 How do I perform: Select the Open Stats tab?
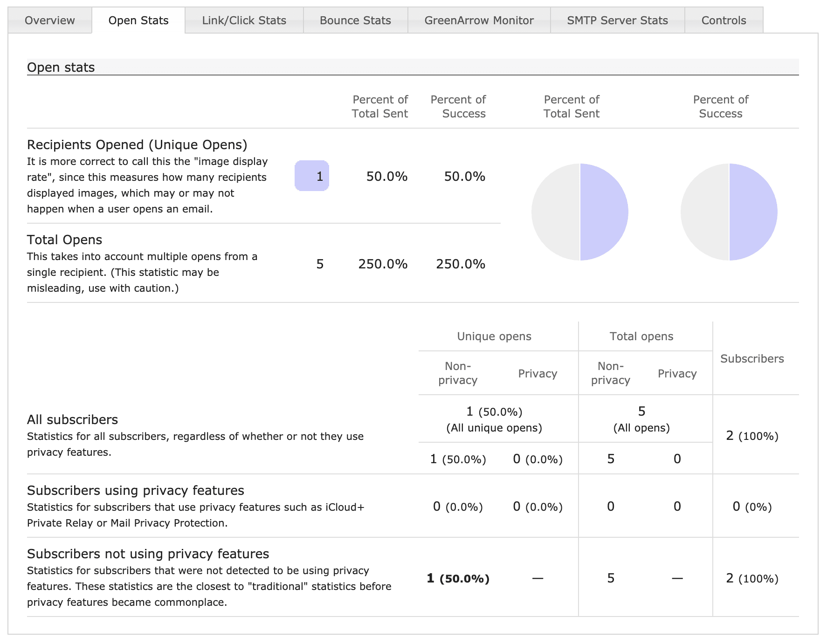pos(138,21)
